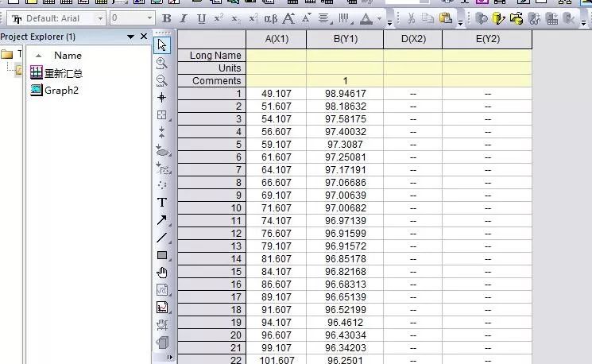Image resolution: width=592 pixels, height=364 pixels.
Task: Select column D(X2) header
Action: [x=413, y=39]
